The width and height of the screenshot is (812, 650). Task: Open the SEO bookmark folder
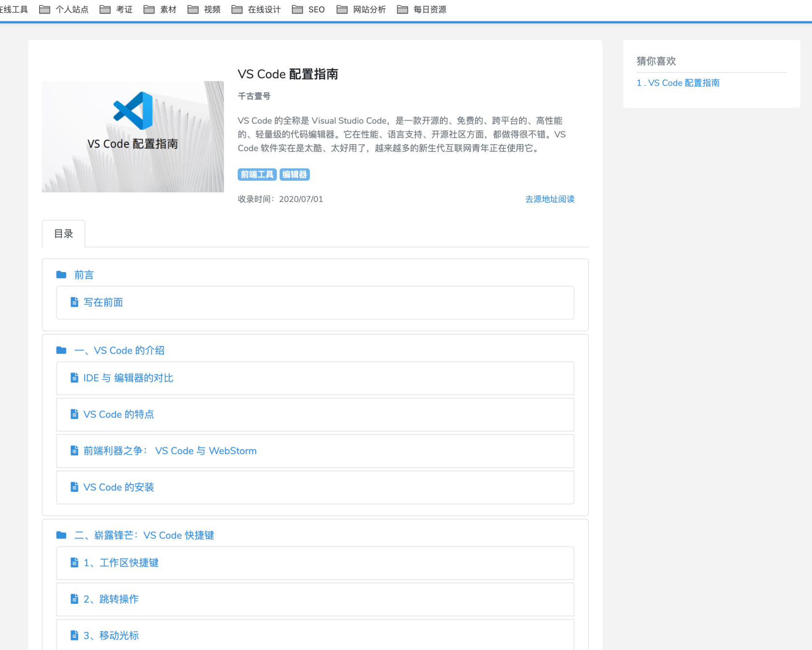point(308,10)
